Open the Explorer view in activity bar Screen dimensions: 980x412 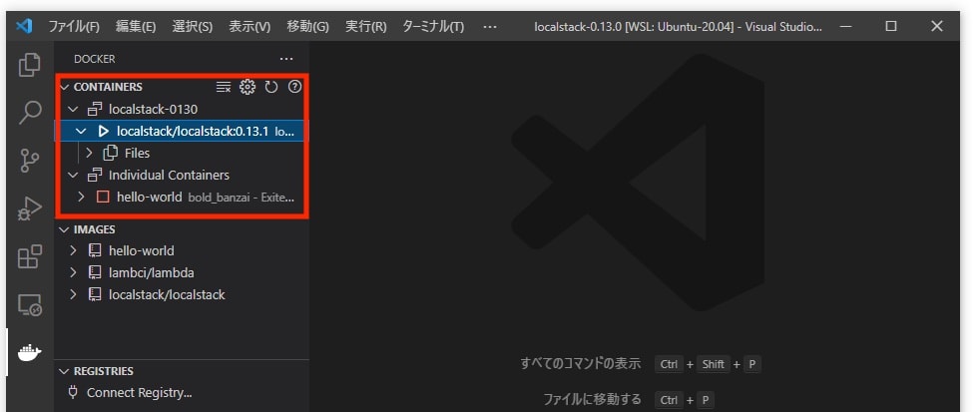point(29,65)
